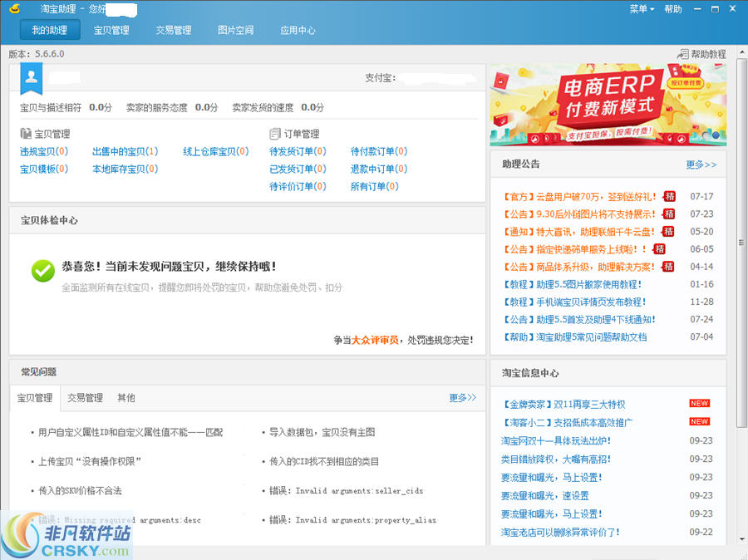
Task: Click the vertical scrollbar thumb
Action: click(742, 243)
